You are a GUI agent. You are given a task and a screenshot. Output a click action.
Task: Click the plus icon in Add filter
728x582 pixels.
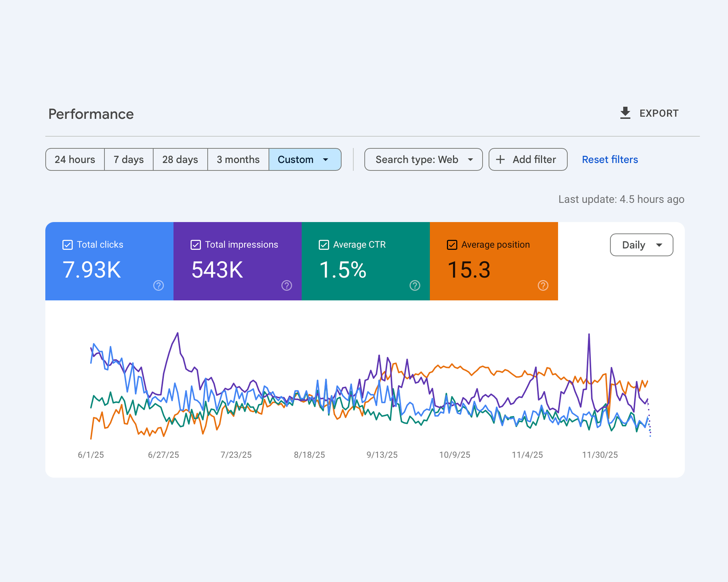click(x=500, y=159)
